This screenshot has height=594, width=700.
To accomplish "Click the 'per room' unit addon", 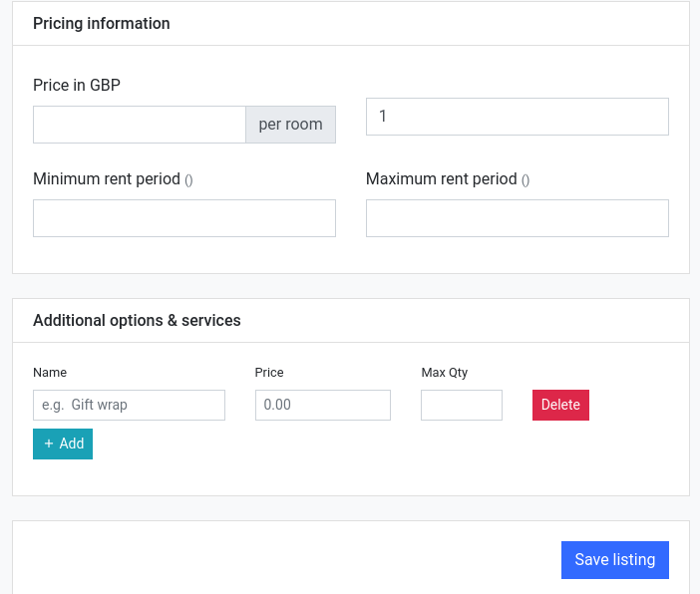I will 290,125.
